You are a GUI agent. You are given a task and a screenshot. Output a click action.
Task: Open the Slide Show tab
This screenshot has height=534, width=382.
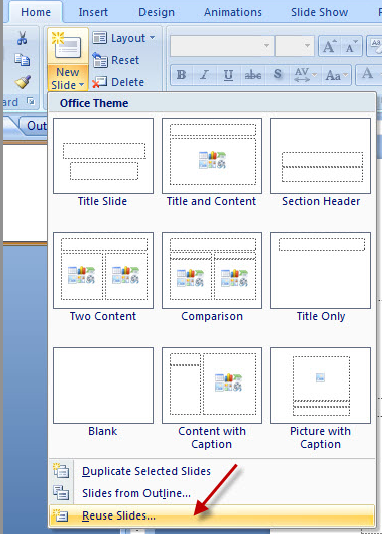tap(319, 12)
